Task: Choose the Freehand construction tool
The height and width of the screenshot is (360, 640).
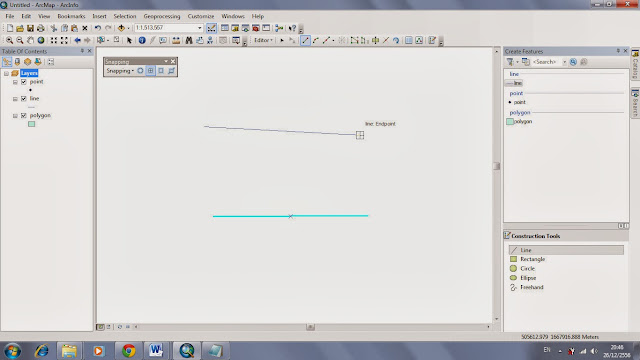Action: point(531,287)
